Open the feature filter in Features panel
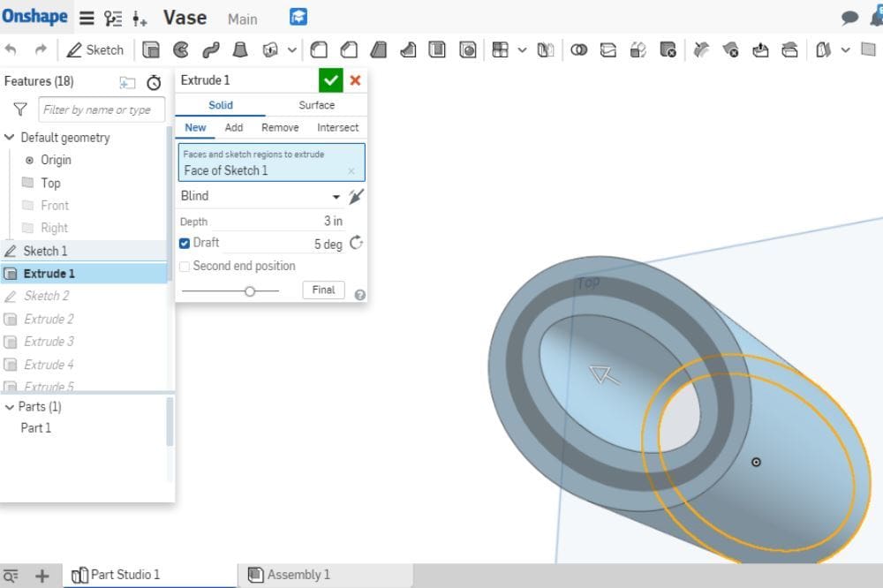The width and height of the screenshot is (883, 588). pos(19,109)
